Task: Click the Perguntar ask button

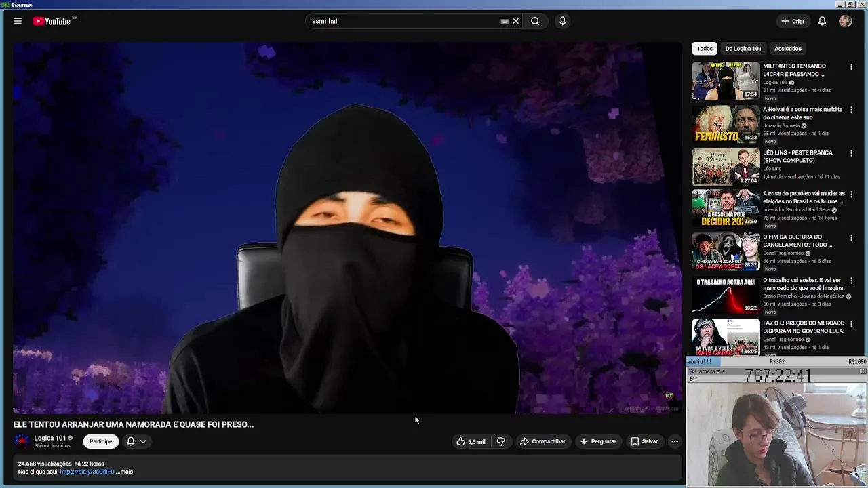Action: 597,441
